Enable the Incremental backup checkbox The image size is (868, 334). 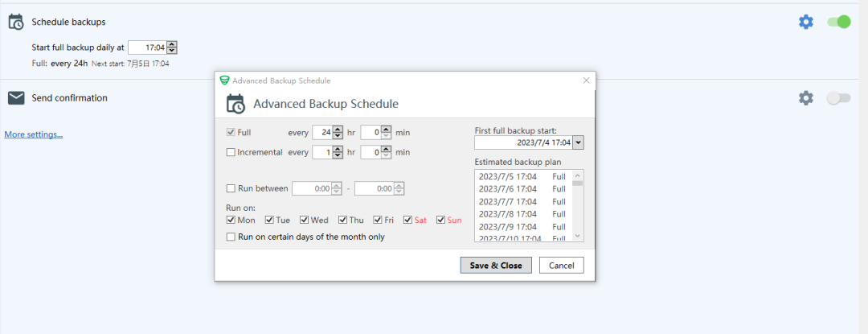pos(231,152)
